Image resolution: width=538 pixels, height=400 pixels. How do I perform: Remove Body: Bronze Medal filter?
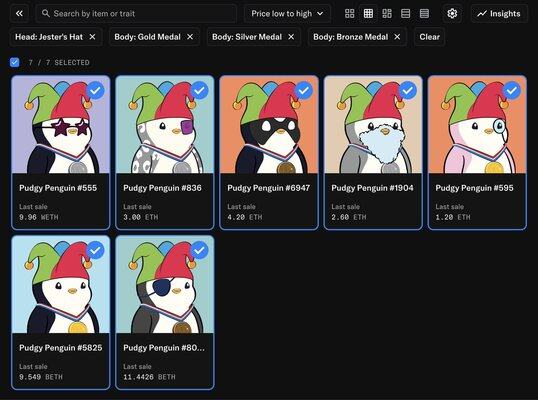[x=397, y=37]
